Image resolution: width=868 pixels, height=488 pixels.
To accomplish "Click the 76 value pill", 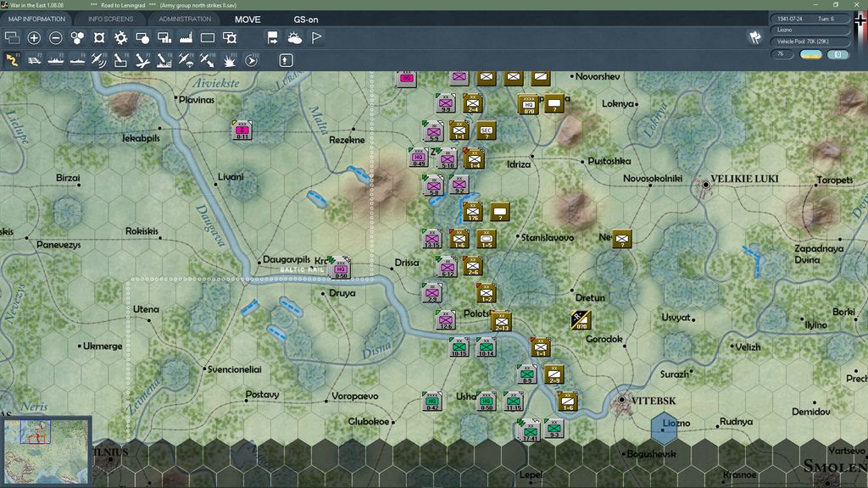I will (x=782, y=54).
